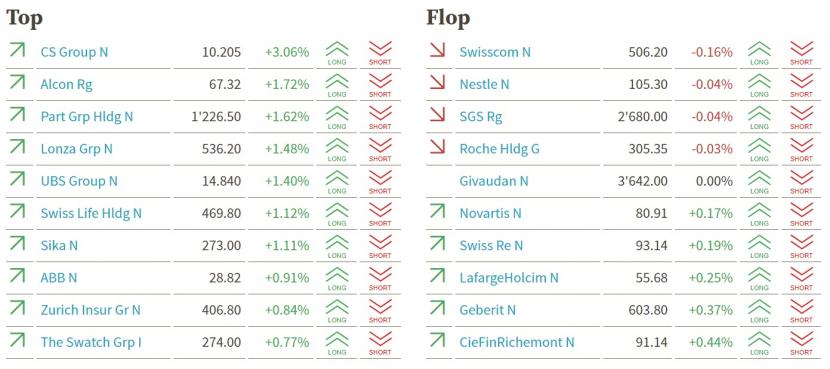
Task: Open the Part Grp Hldg N link
Action: tap(87, 117)
